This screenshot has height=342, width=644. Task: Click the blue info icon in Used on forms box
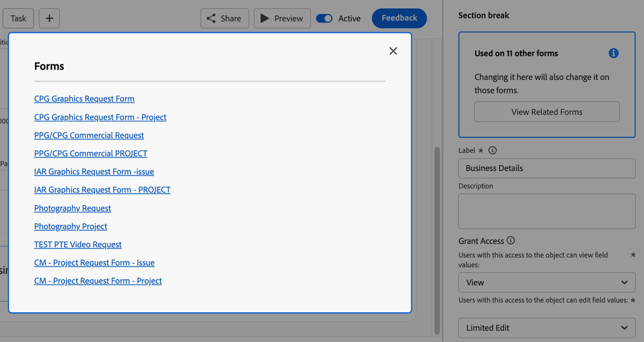(613, 54)
